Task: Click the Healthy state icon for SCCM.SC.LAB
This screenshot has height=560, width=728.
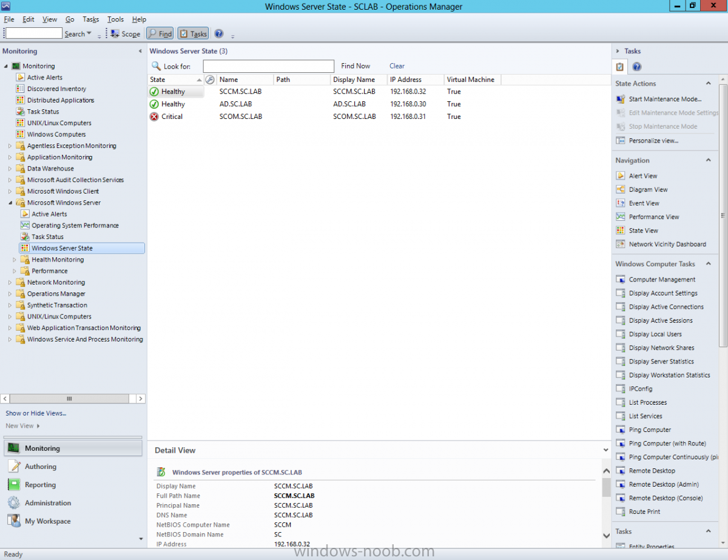Action: pyautogui.click(x=154, y=92)
